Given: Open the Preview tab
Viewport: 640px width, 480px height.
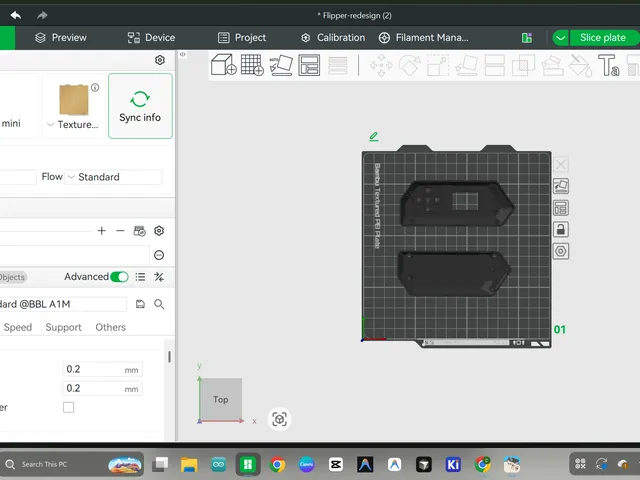Looking at the screenshot, I should point(61,38).
